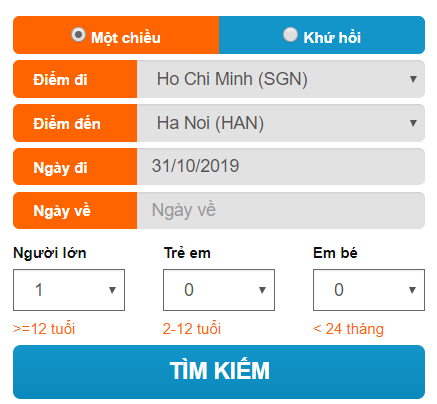Switch to the Khứ hồi tab

[x=322, y=35]
